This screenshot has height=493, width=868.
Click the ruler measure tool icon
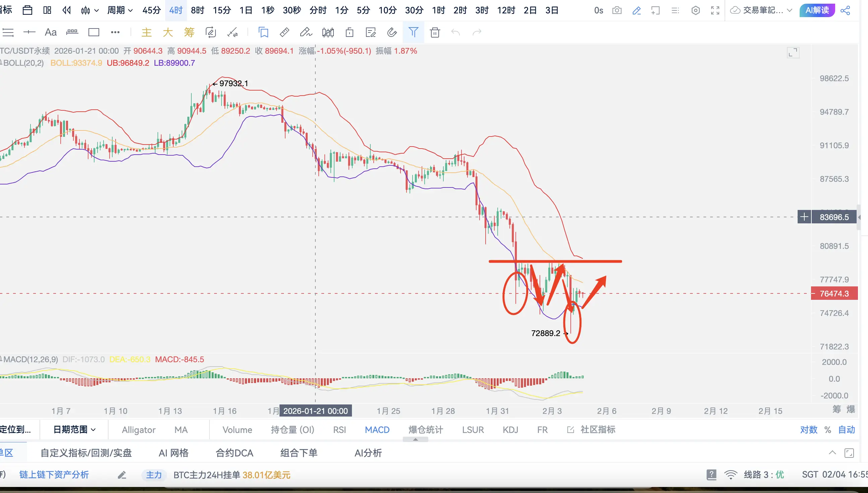pos(285,33)
